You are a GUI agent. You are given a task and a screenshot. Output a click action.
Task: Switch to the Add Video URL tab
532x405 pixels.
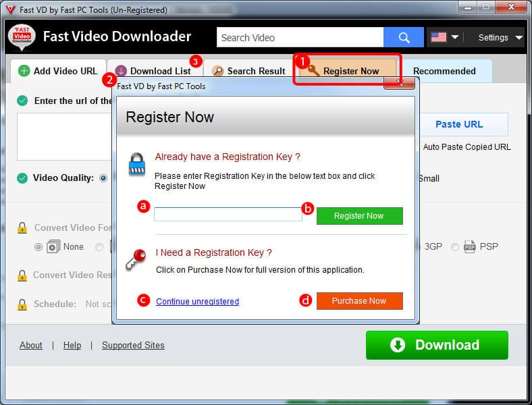click(x=58, y=71)
